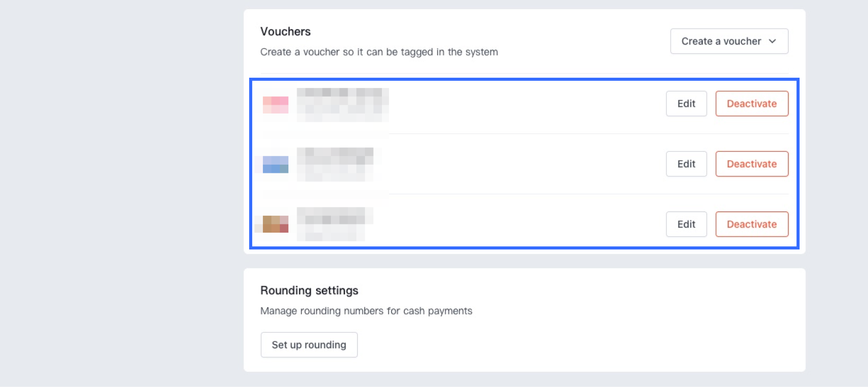
Task: Deactivate the second voucher
Action: [x=752, y=164]
